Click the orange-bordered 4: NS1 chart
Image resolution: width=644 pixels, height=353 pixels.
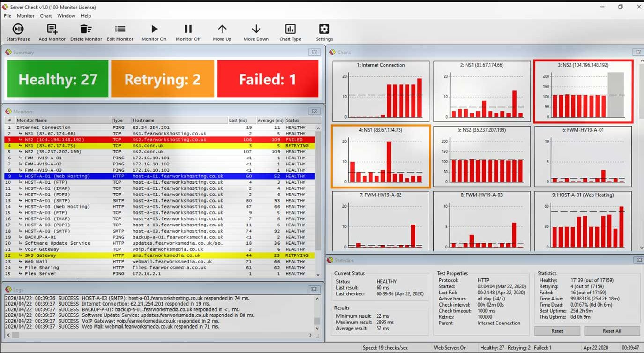[381, 156]
